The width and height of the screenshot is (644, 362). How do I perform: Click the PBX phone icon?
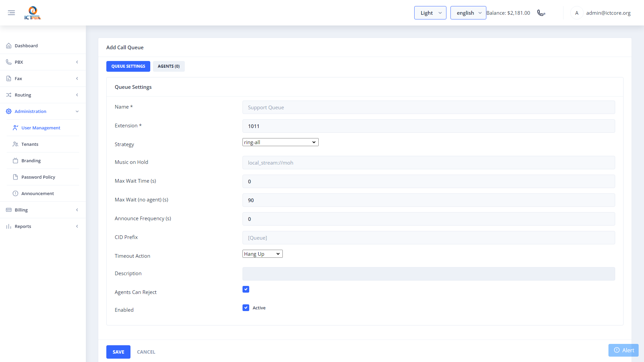9,62
